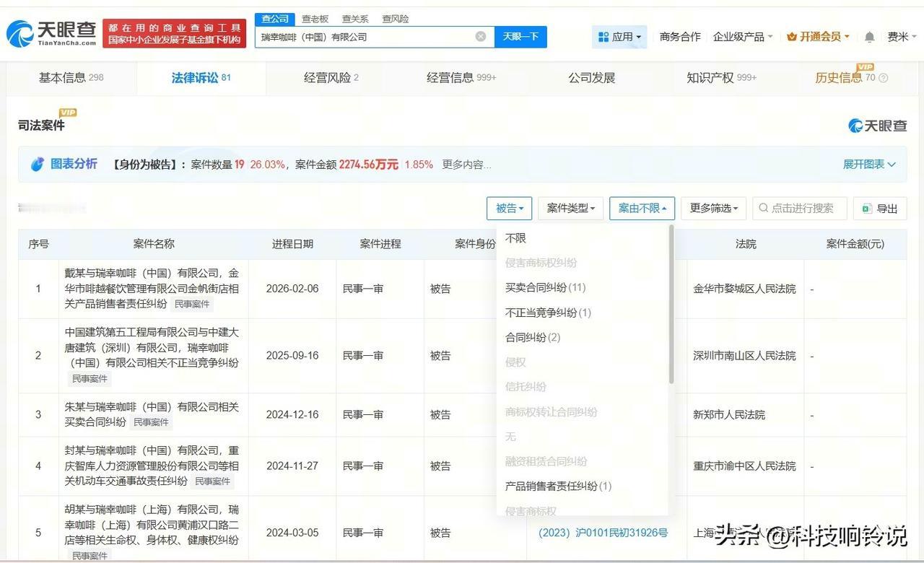Click 更多内容... link in the analysis bar
Image resolution: width=924 pixels, height=563 pixels.
pos(466,165)
